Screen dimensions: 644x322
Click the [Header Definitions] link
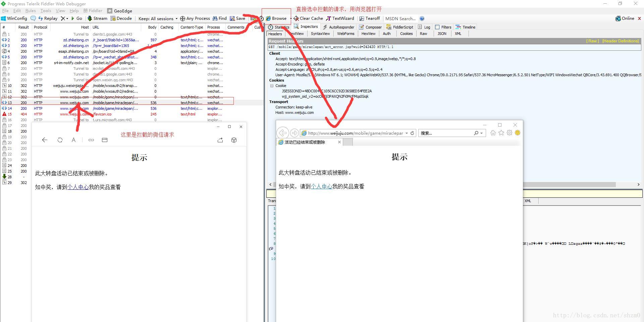click(x=621, y=41)
